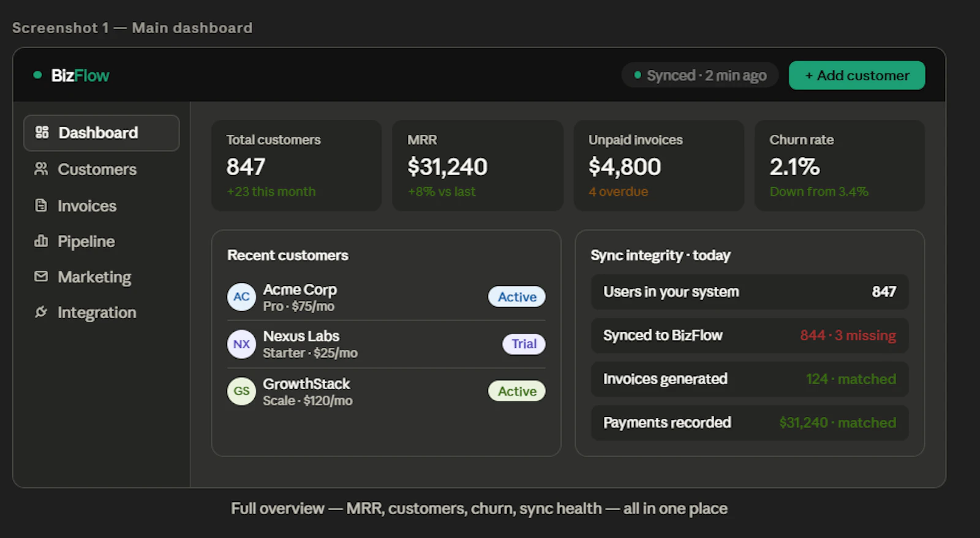Open the Dashboard menu item
The width and height of the screenshot is (980, 538).
pos(101,133)
